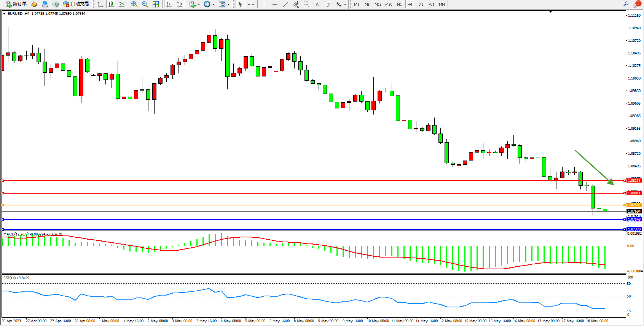Click the New Order (新订单) button
The image size is (644, 326).
[x=16, y=4]
